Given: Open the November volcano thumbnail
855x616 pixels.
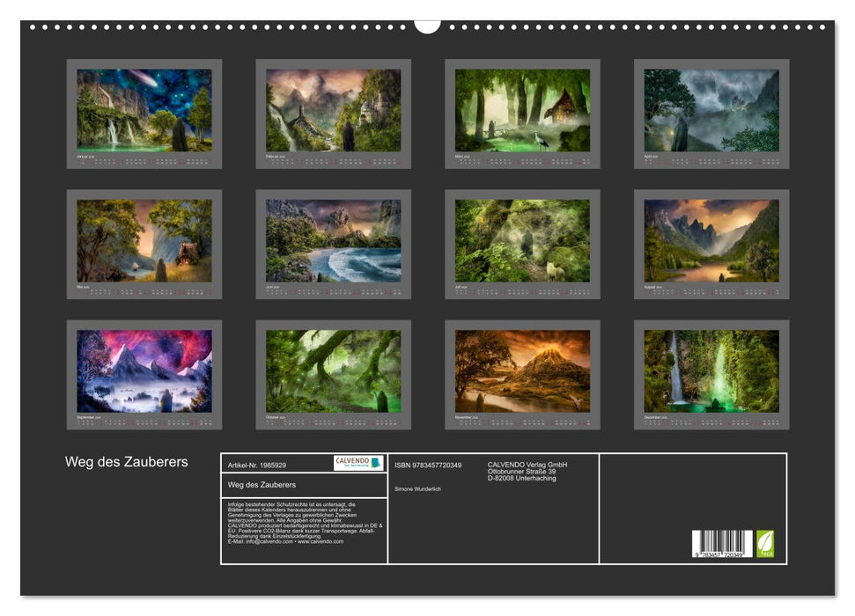Looking at the screenshot, I should click(522, 371).
